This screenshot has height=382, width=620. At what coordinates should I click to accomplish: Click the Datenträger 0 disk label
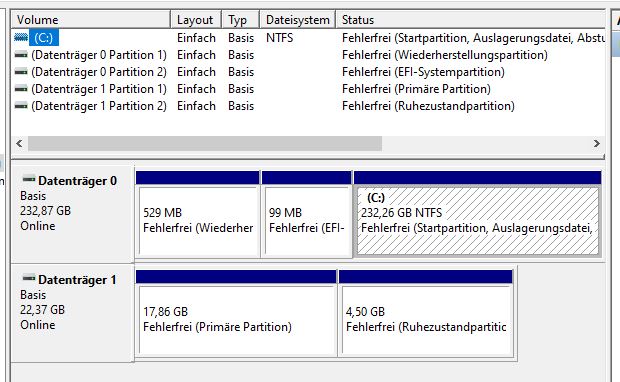pyautogui.click(x=78, y=181)
